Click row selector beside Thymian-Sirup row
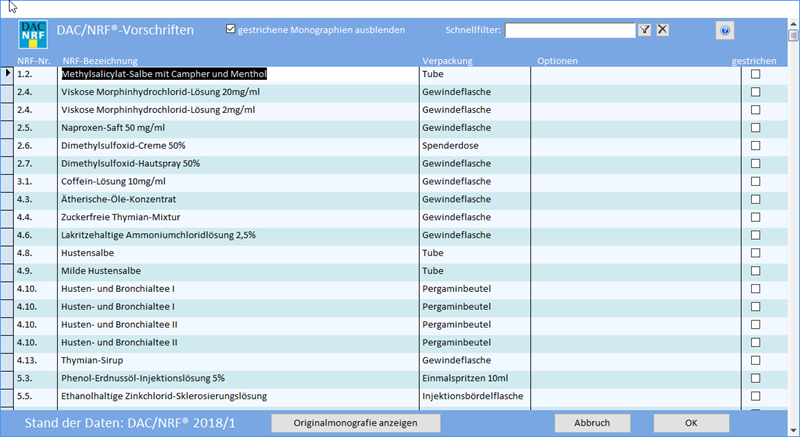This screenshot has width=800, height=437. tap(8, 360)
